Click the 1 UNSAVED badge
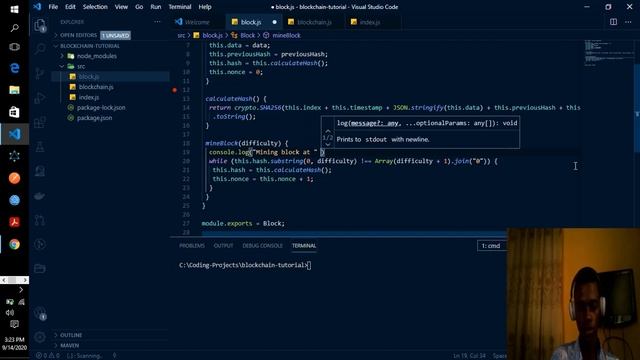 pyautogui.click(x=116, y=36)
